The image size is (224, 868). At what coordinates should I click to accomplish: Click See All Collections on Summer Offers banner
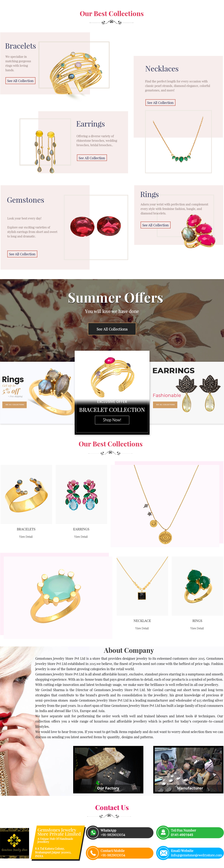coord(112,329)
